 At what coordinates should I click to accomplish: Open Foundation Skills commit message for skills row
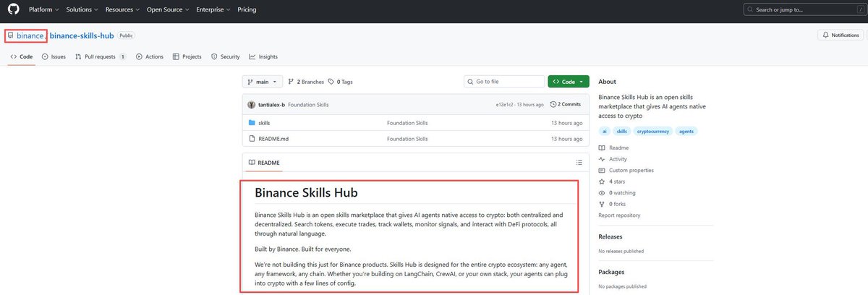(407, 123)
